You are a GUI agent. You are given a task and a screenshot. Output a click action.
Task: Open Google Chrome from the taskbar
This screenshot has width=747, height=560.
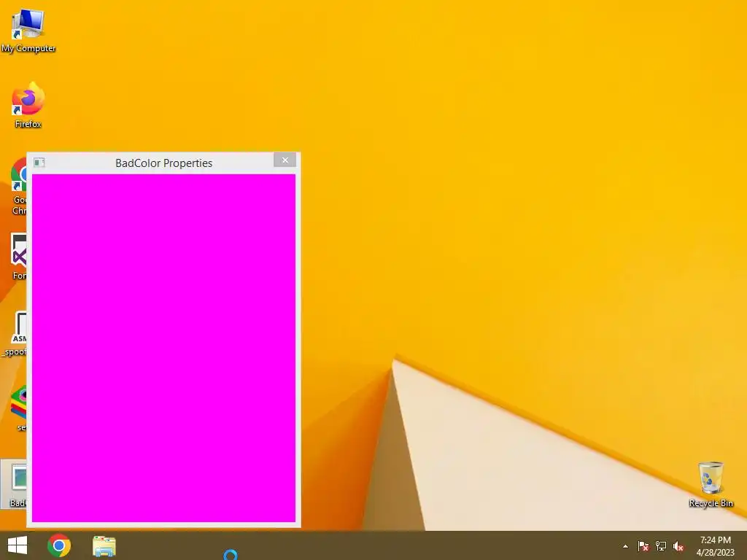pos(59,545)
